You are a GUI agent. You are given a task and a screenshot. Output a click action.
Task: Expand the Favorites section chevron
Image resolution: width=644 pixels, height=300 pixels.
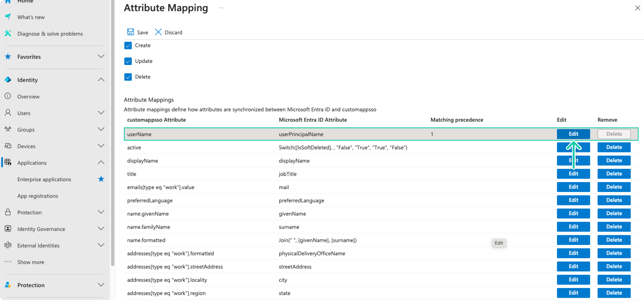[x=101, y=56]
